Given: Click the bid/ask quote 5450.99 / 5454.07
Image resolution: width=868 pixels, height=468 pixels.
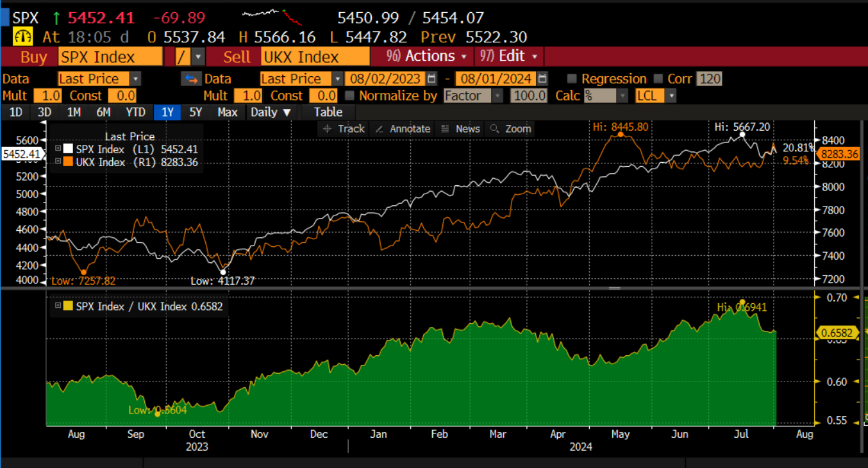Looking at the screenshot, I should coord(410,17).
